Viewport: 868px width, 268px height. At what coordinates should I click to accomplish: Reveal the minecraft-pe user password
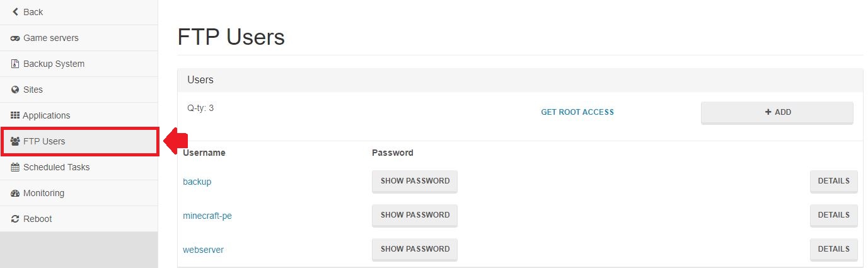[415, 215]
